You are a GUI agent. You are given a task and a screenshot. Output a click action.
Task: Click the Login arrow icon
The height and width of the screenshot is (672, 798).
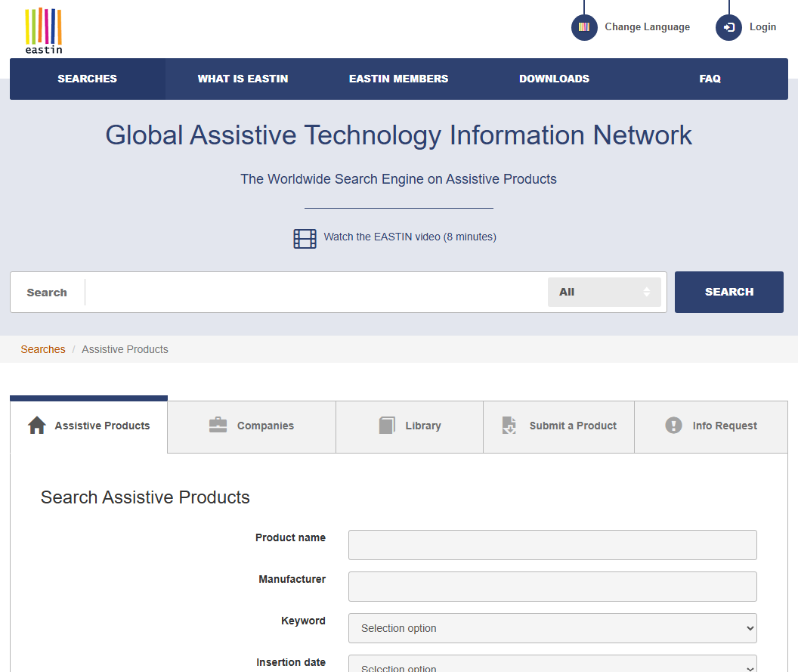(728, 27)
